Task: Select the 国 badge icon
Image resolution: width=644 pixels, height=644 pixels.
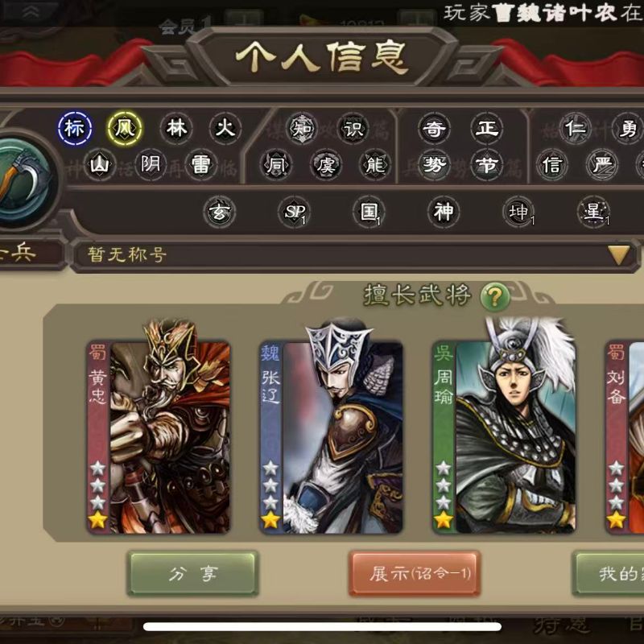Action: click(369, 212)
